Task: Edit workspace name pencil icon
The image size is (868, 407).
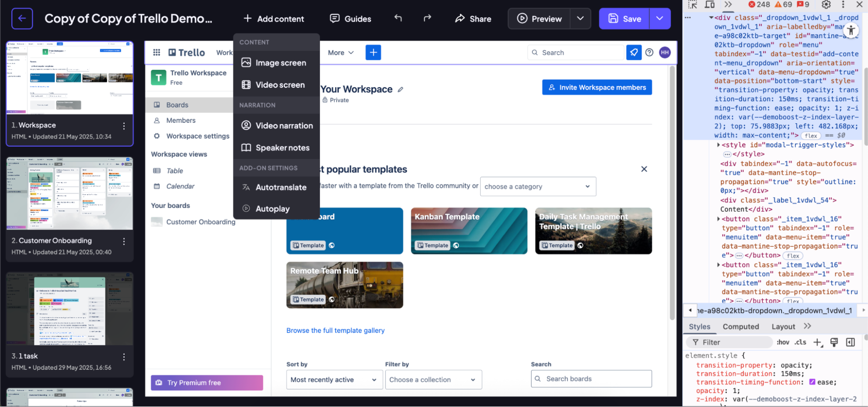Action: (x=400, y=89)
